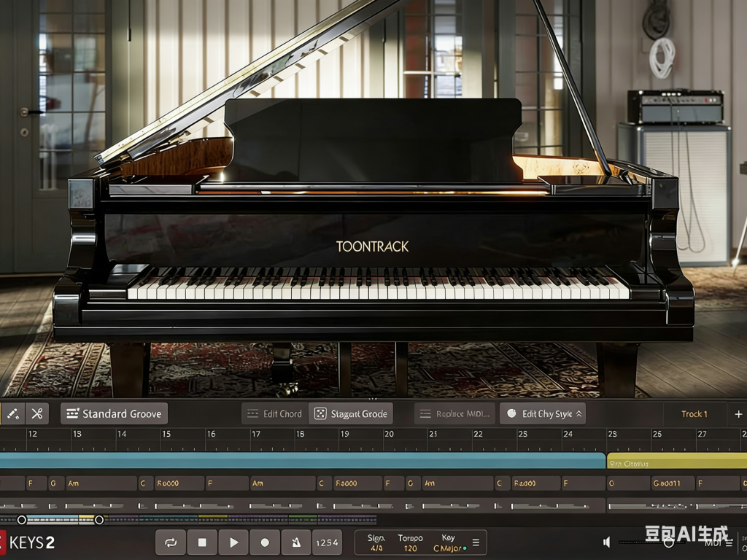Click bar 22 on the timeline ruler

479,434
